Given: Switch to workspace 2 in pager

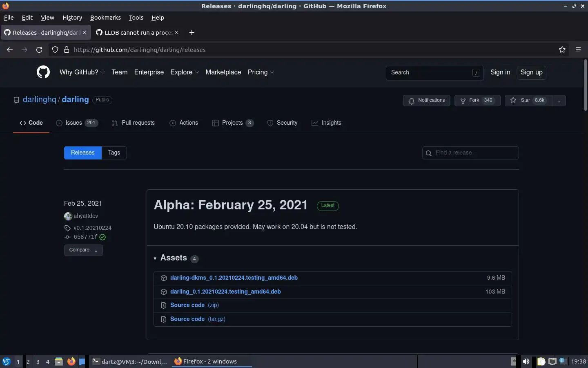Looking at the screenshot, I should tap(28, 361).
